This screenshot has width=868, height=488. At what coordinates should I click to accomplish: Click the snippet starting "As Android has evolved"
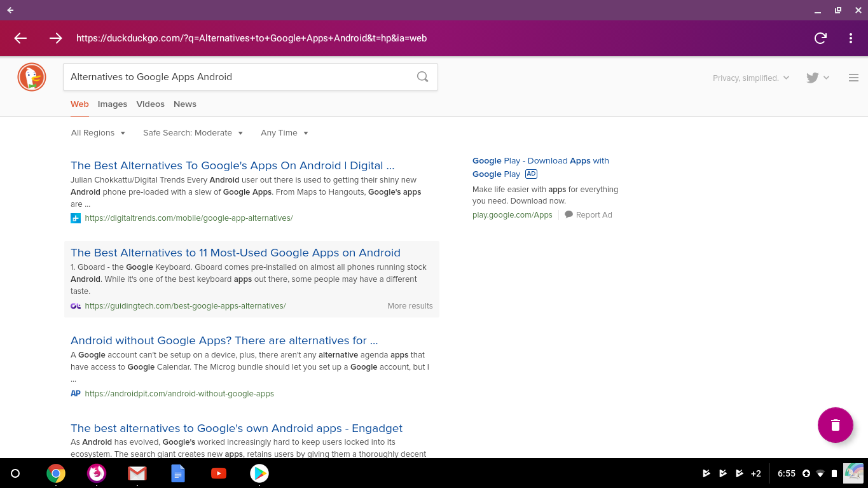248,448
